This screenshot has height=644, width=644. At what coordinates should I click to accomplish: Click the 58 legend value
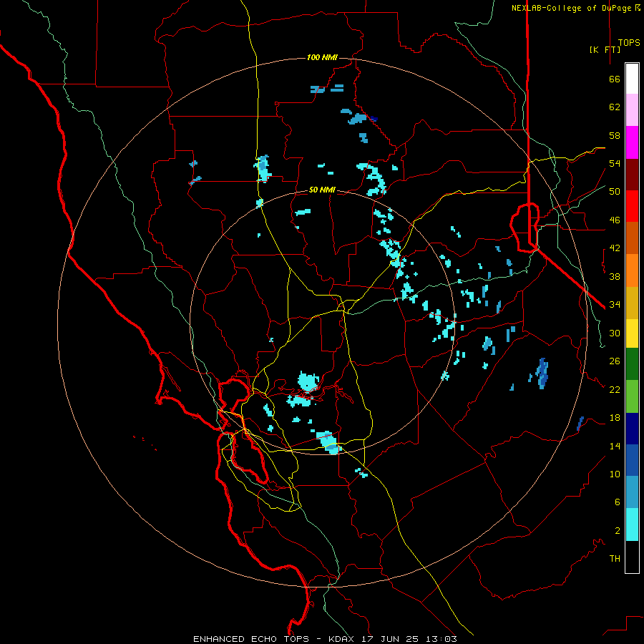pyautogui.click(x=615, y=135)
